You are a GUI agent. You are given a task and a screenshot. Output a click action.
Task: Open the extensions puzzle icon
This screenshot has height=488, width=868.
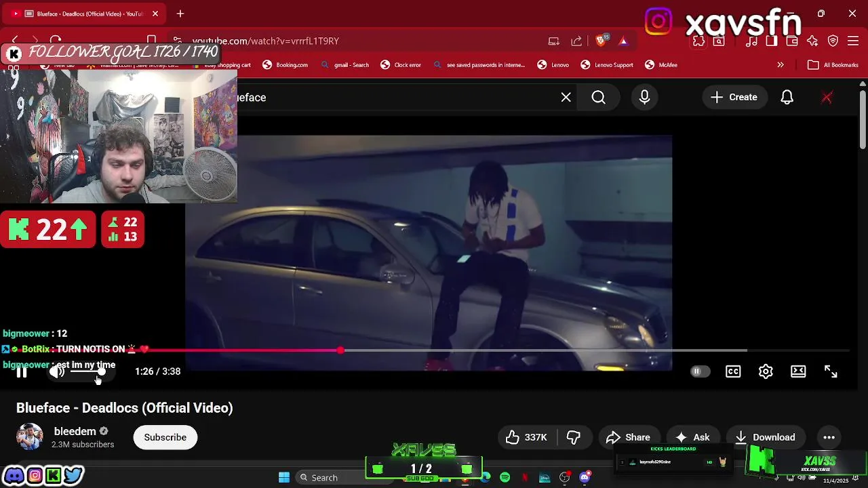click(698, 41)
